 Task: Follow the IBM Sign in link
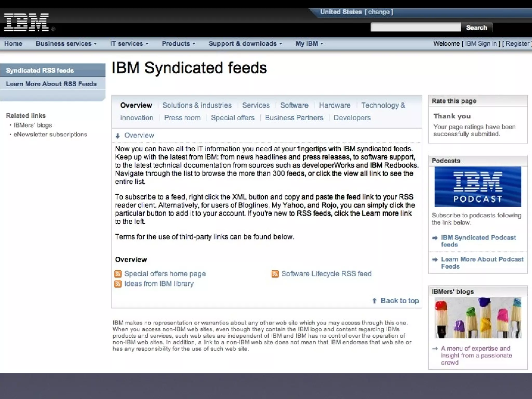point(481,44)
